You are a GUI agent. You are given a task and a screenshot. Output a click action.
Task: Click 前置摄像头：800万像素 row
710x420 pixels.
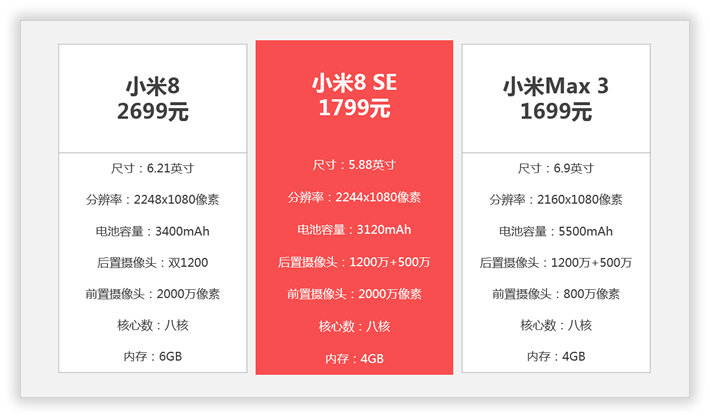coord(556,294)
